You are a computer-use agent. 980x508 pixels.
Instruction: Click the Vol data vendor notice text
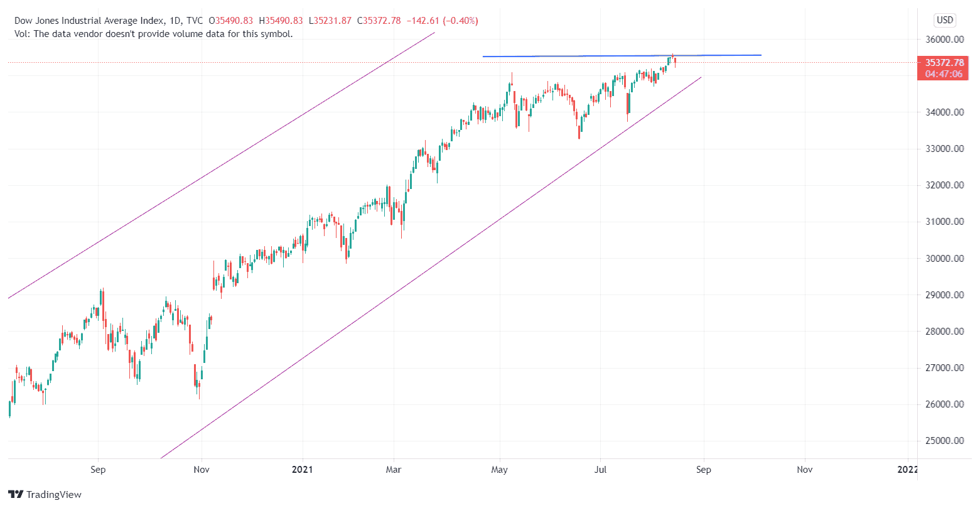pos(153,34)
